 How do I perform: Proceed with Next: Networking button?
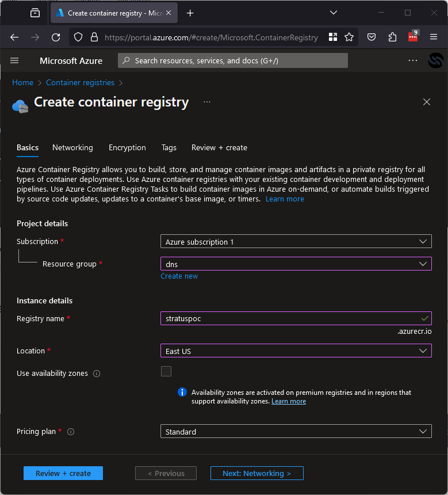pos(257,473)
